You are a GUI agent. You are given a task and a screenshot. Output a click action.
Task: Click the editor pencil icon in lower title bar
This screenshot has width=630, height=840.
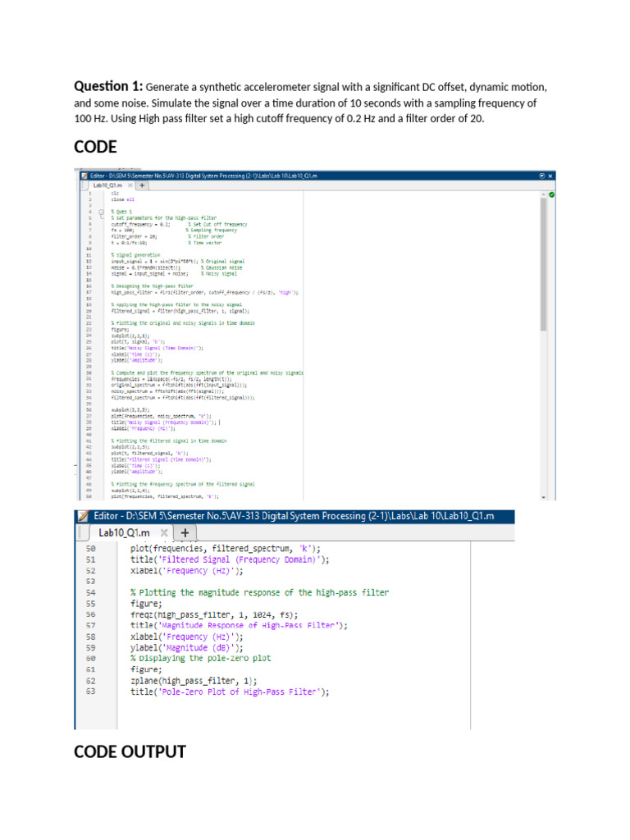pos(83,516)
